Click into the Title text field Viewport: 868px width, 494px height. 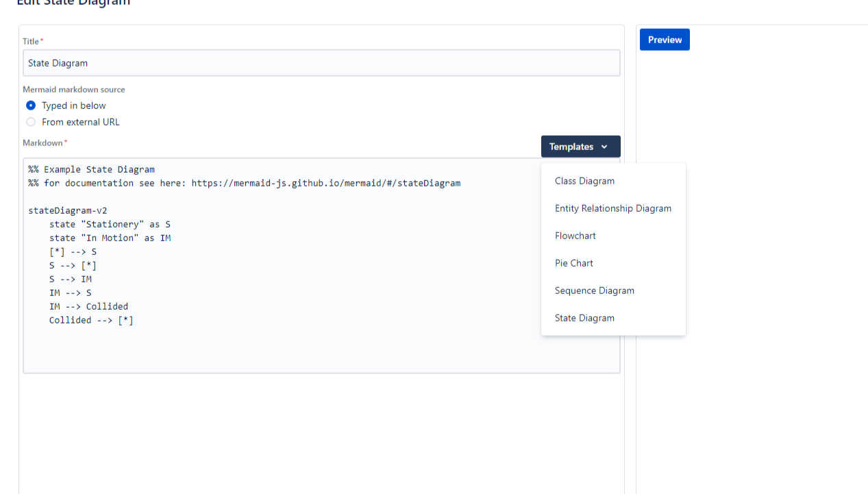[x=321, y=63]
